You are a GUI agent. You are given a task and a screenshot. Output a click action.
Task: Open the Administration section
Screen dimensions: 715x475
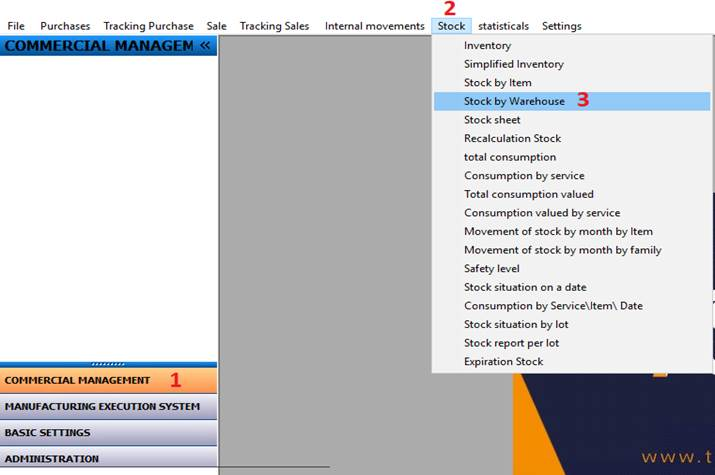tap(108, 459)
